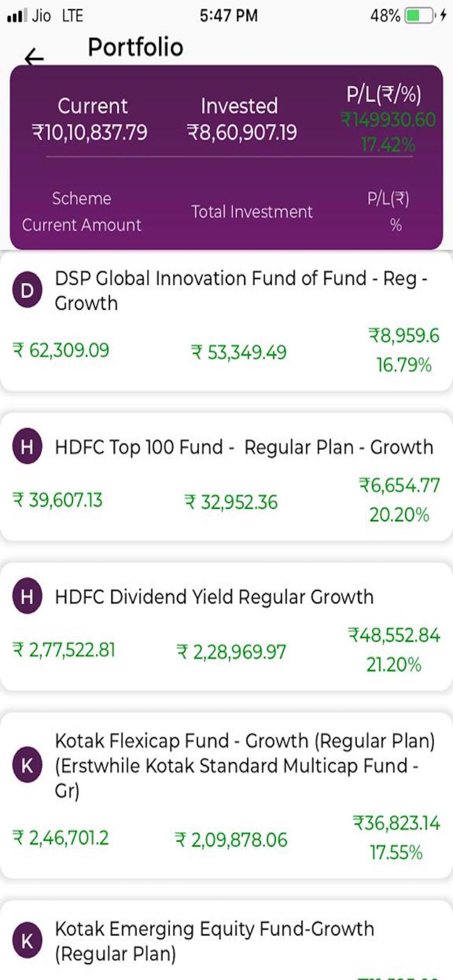453x980 pixels.
Task: Tap the back arrow icon
Action: click(x=34, y=57)
